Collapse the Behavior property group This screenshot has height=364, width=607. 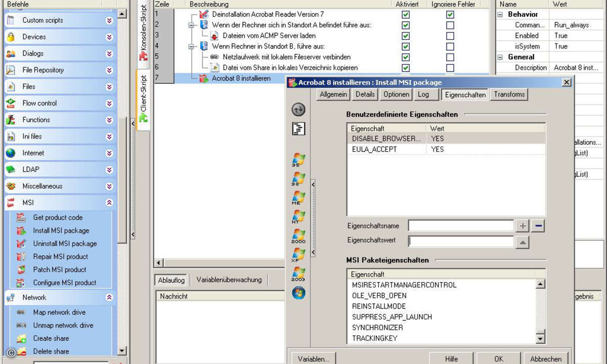tap(500, 15)
